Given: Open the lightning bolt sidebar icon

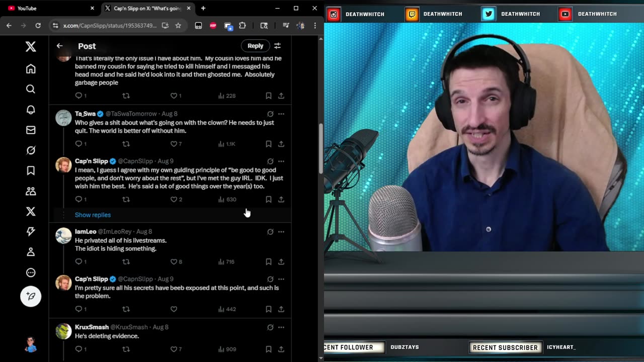Looking at the screenshot, I should coord(31,231).
